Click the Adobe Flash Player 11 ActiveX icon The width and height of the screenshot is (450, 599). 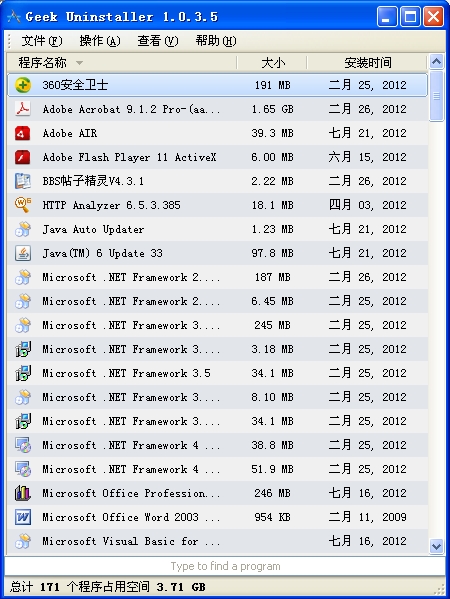[x=23, y=157]
